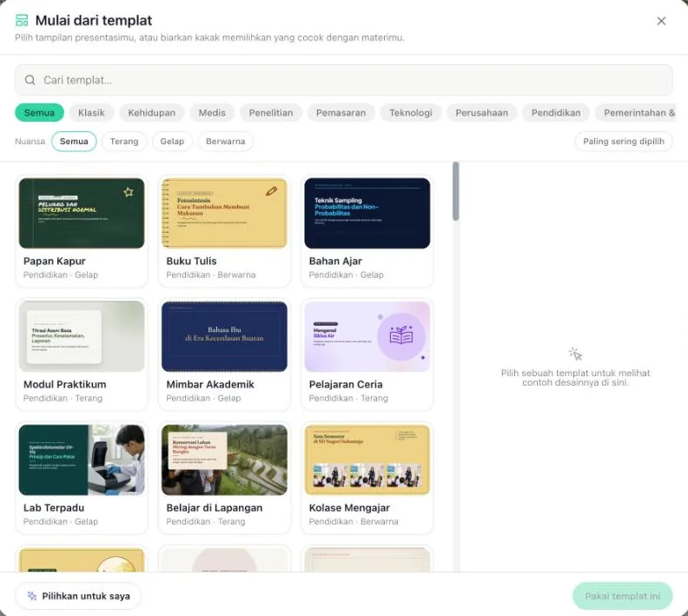
Task: Set Nuansa filter to 'Berwarna'
Action: pyautogui.click(x=226, y=142)
